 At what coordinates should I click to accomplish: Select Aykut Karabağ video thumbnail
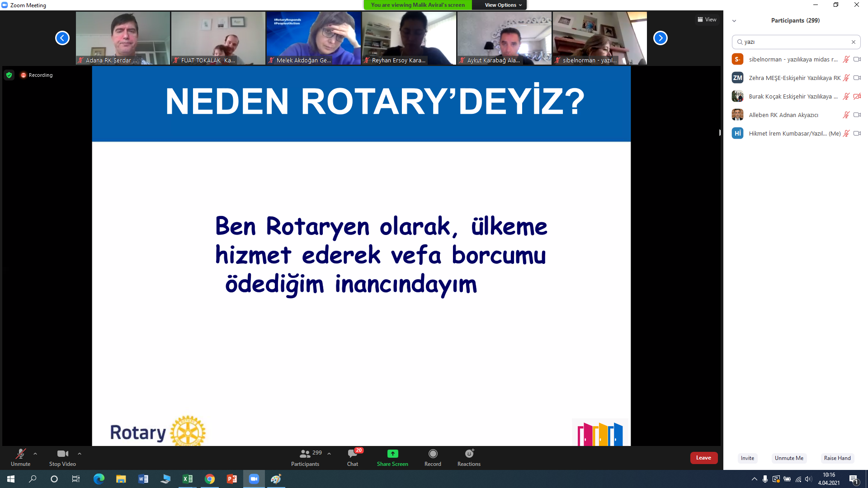(505, 38)
